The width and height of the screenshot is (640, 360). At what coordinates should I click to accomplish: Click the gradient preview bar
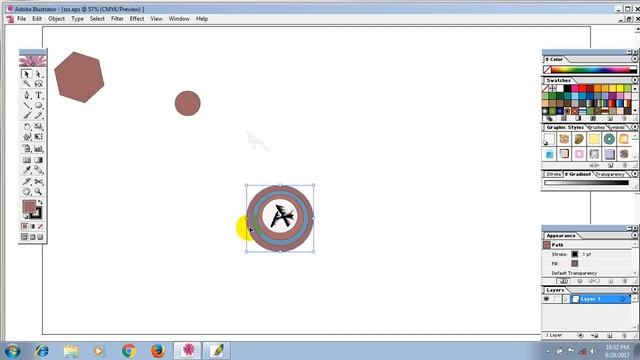coord(586,183)
